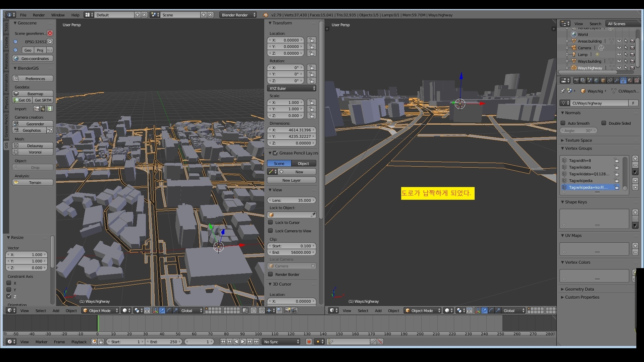Screen dimensions: 644x362
Task: Play animation in reverse in timeline
Action: pyautogui.click(x=236, y=342)
